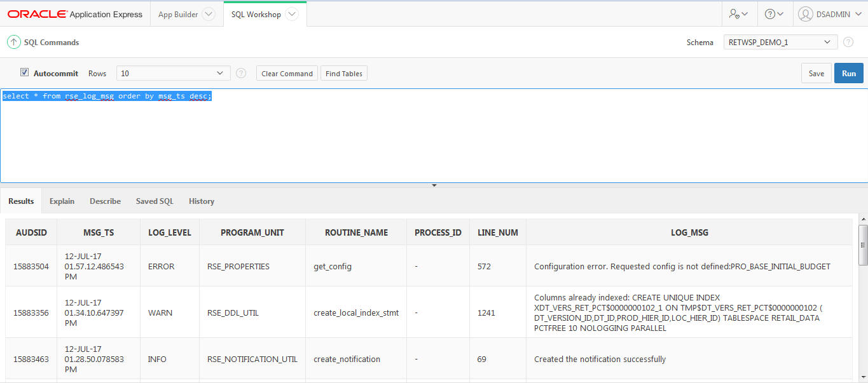The image size is (868, 383).
Task: Click the RSE_PROPERTIES program unit cell
Action: point(252,266)
